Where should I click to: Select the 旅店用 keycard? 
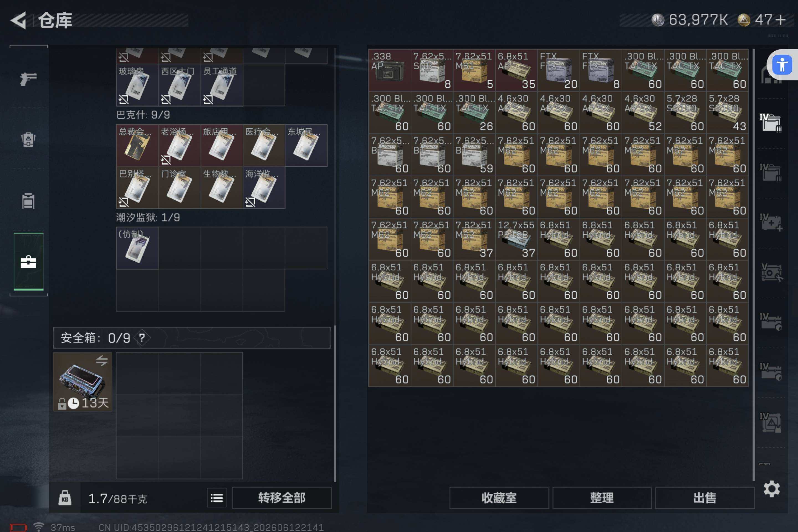(x=222, y=145)
